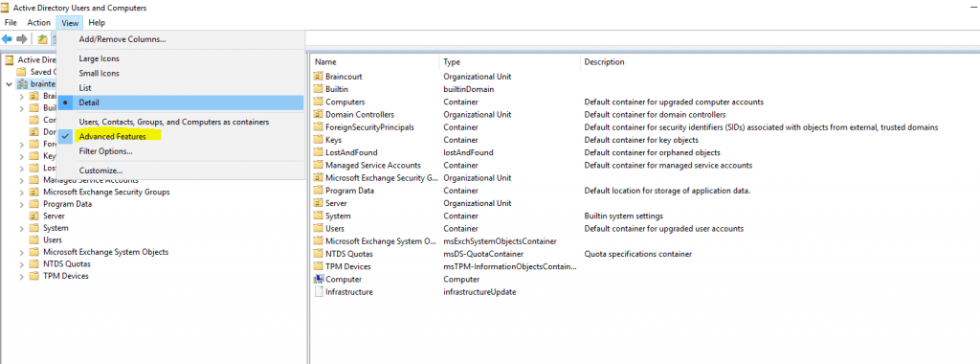Click the Infrastructure document icon in the list
This screenshot has width=980, height=364.
pyautogui.click(x=318, y=291)
